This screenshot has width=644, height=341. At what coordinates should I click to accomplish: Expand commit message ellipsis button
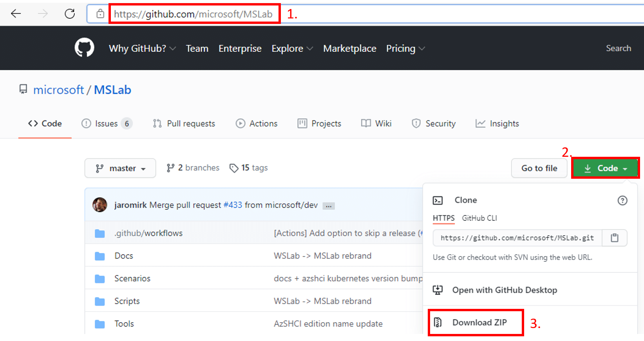(329, 206)
